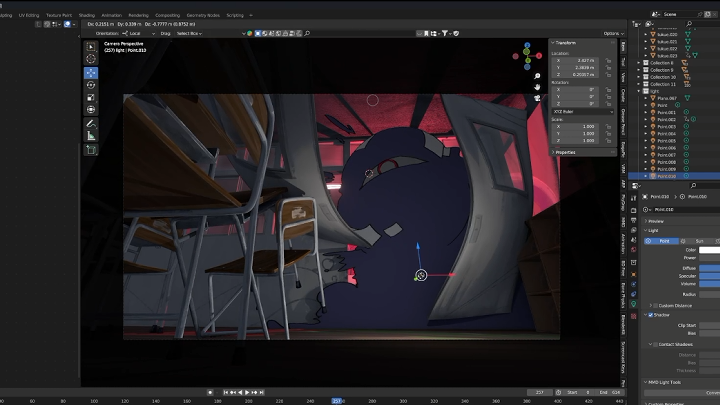Select the Sun light type
The width and height of the screenshot is (720, 405).
[696, 241]
